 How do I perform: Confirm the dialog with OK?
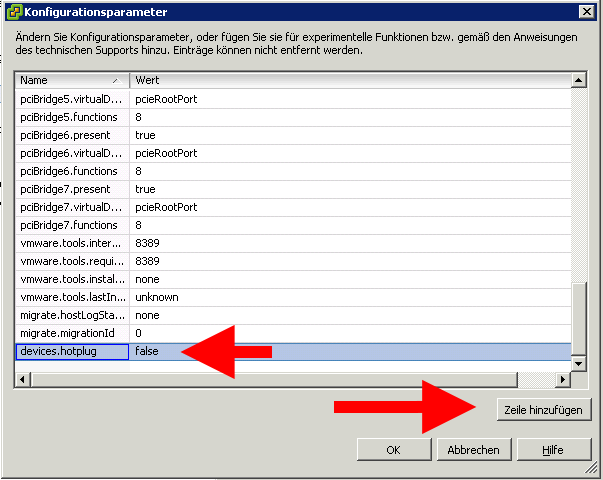pyautogui.click(x=393, y=450)
